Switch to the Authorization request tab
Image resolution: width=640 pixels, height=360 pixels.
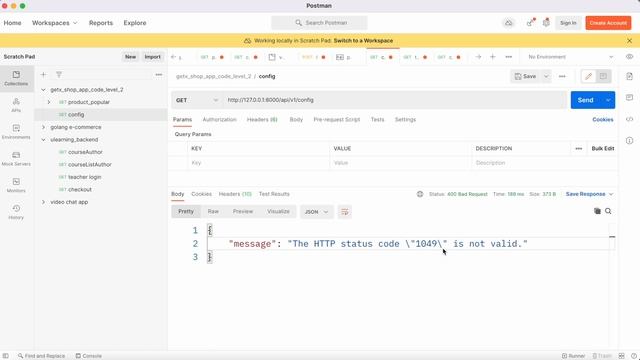pos(220,120)
